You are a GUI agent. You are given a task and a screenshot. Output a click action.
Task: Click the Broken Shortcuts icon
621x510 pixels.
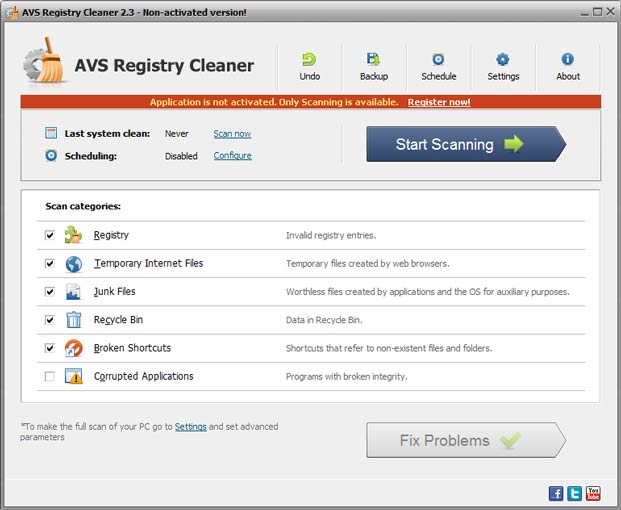(74, 348)
